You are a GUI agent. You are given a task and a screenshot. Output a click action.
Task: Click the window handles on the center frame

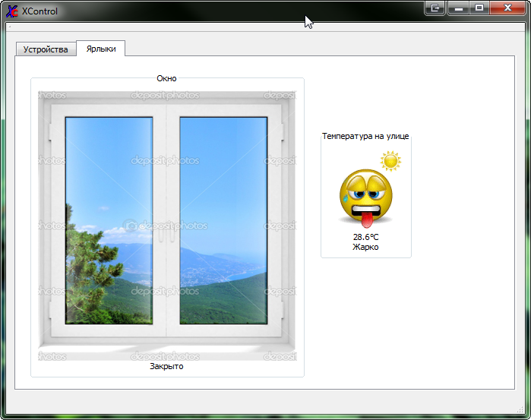pos(166,235)
